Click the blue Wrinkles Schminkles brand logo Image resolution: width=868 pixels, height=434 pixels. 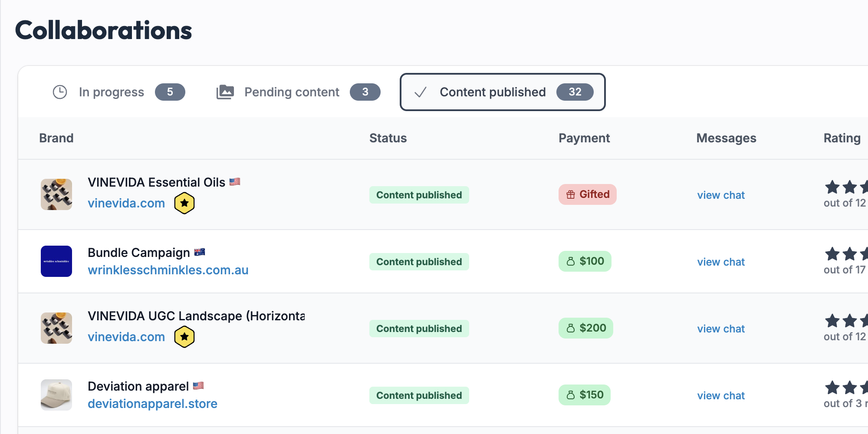[x=56, y=261]
